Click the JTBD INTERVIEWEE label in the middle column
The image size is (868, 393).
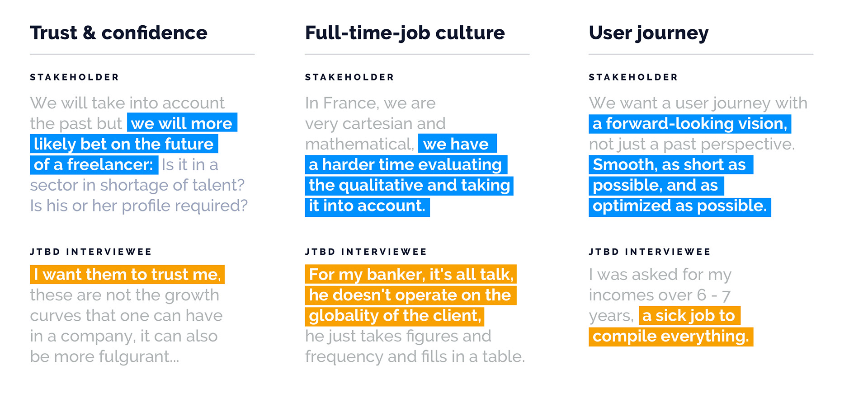pyautogui.click(x=366, y=252)
